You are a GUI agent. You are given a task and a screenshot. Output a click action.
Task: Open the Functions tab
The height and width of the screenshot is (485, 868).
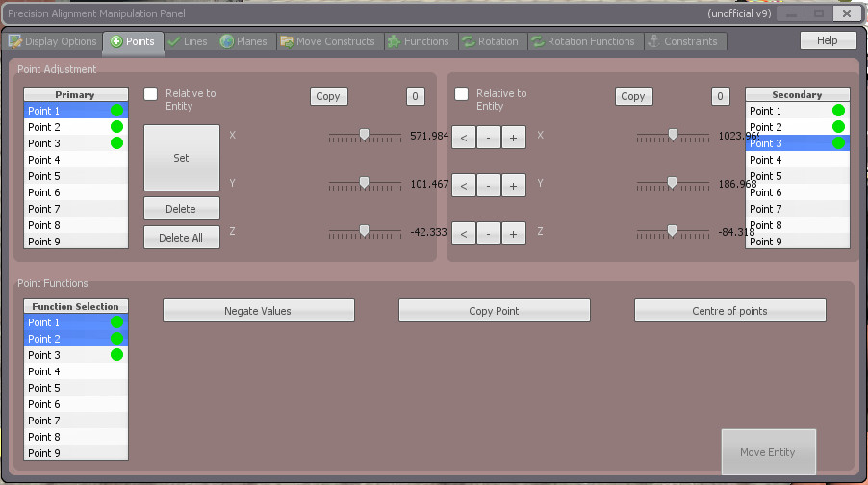[419, 41]
